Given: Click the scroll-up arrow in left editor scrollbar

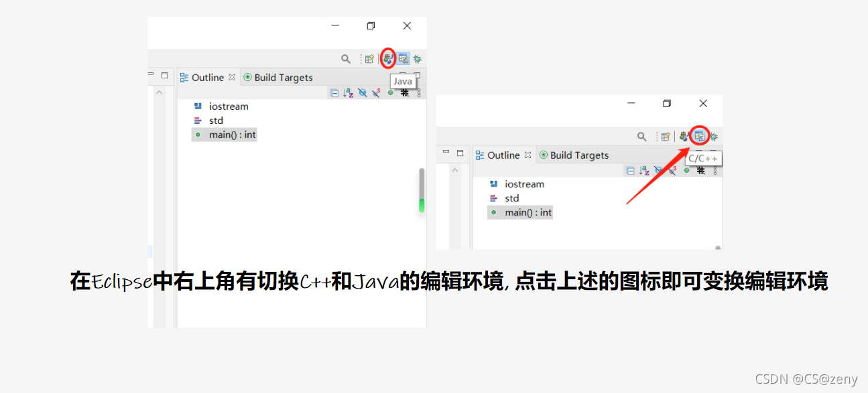Looking at the screenshot, I should coord(159,92).
